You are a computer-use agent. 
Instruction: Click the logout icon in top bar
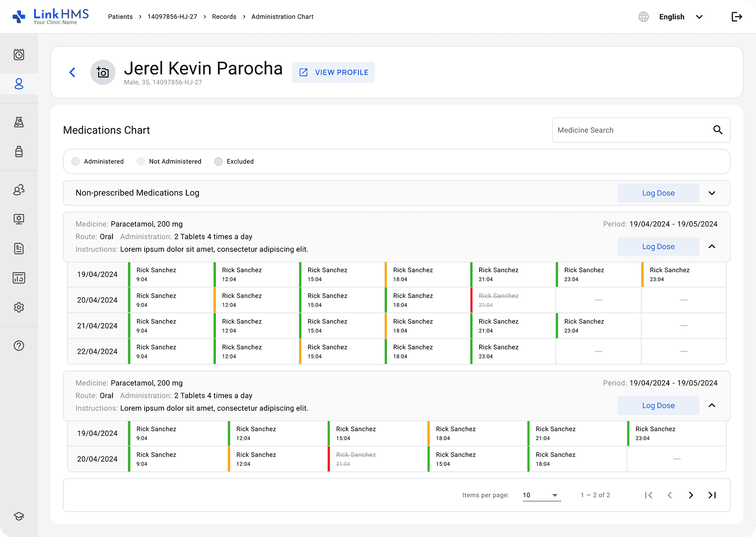pos(737,17)
